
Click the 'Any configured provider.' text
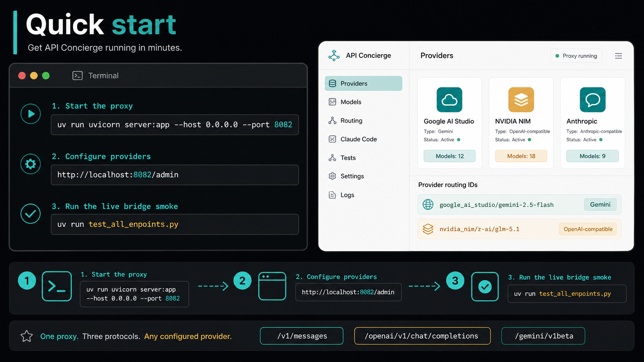pos(188,336)
